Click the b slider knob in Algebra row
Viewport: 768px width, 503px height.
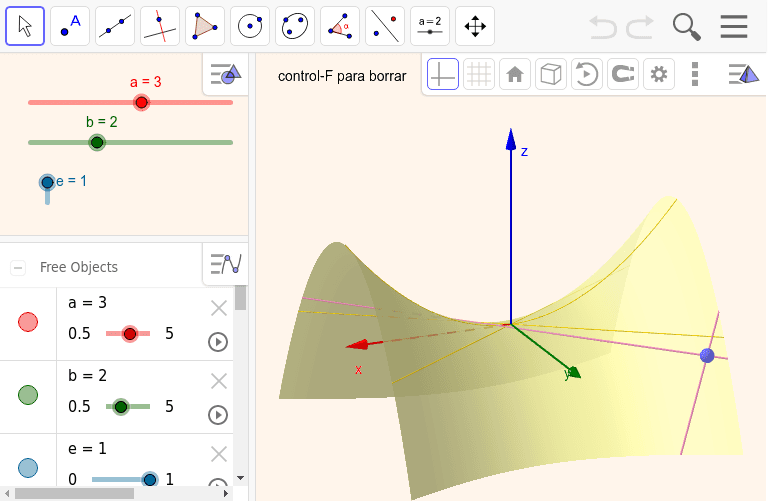[120, 407]
